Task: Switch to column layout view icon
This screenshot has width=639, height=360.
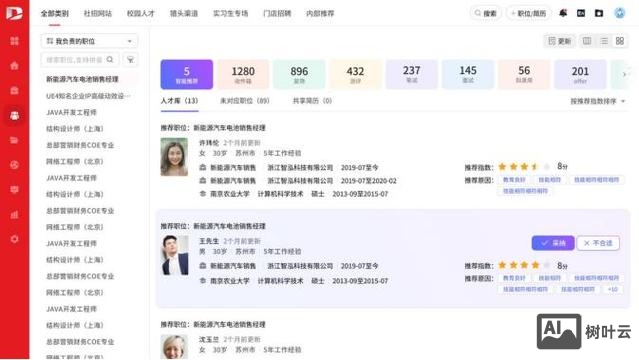Action: 587,41
